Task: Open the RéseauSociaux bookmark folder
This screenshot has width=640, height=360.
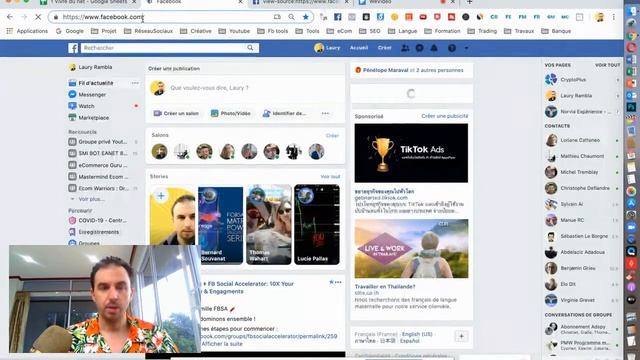Action: pyautogui.click(x=148, y=31)
